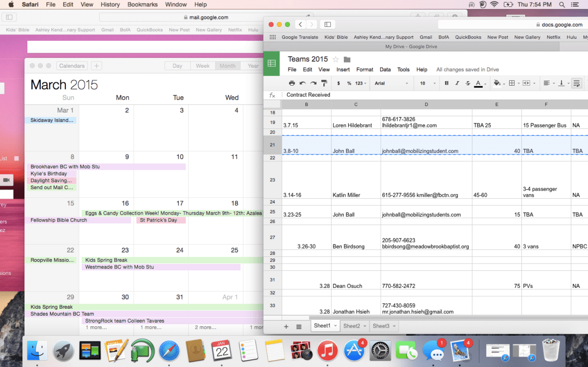Switch the calendar to Week view

[x=202, y=65]
